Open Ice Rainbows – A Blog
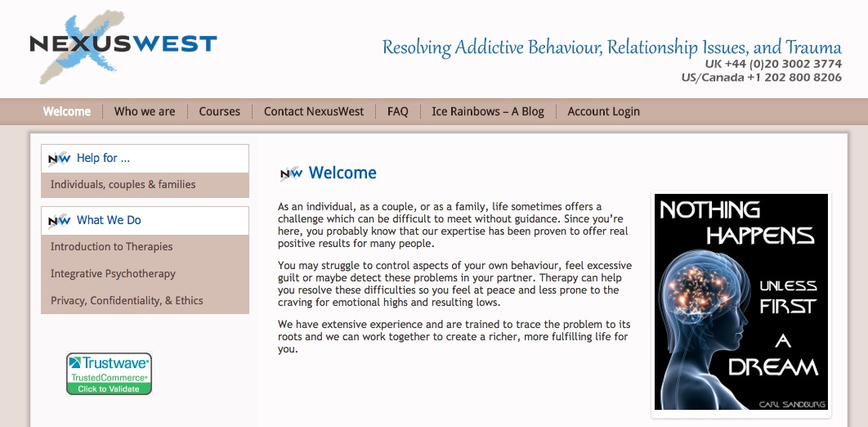Image resolution: width=868 pixels, height=427 pixels. pyautogui.click(x=488, y=111)
